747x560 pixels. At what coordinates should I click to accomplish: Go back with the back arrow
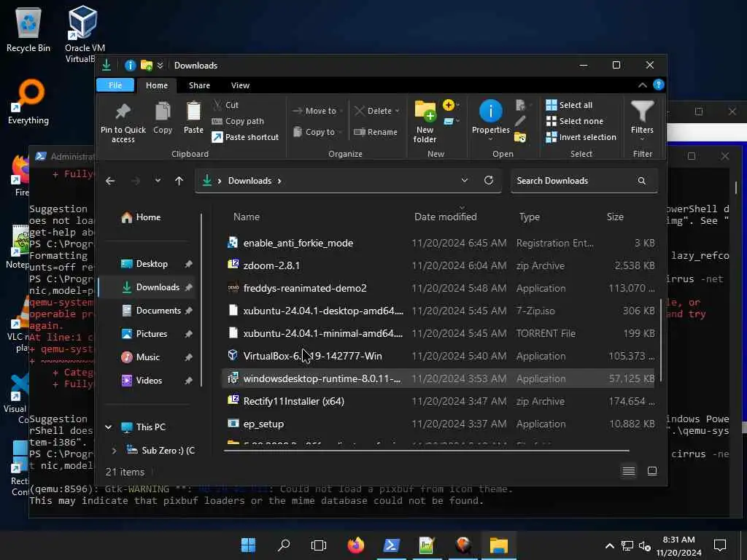(110, 181)
